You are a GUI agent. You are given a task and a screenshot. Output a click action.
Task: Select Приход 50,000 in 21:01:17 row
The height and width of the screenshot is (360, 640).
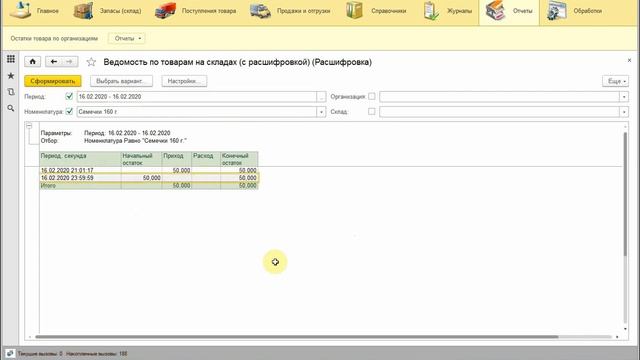pos(177,170)
